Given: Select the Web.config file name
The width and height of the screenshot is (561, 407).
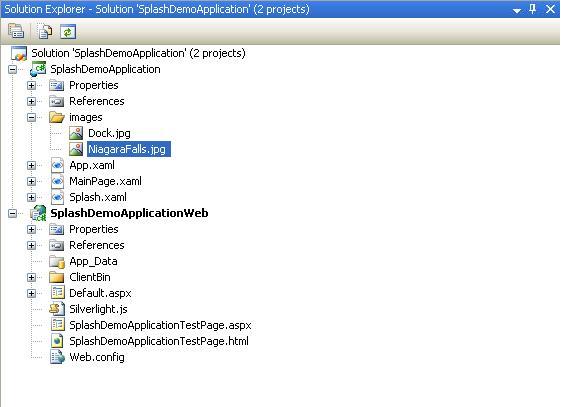Looking at the screenshot, I should click(x=97, y=358).
